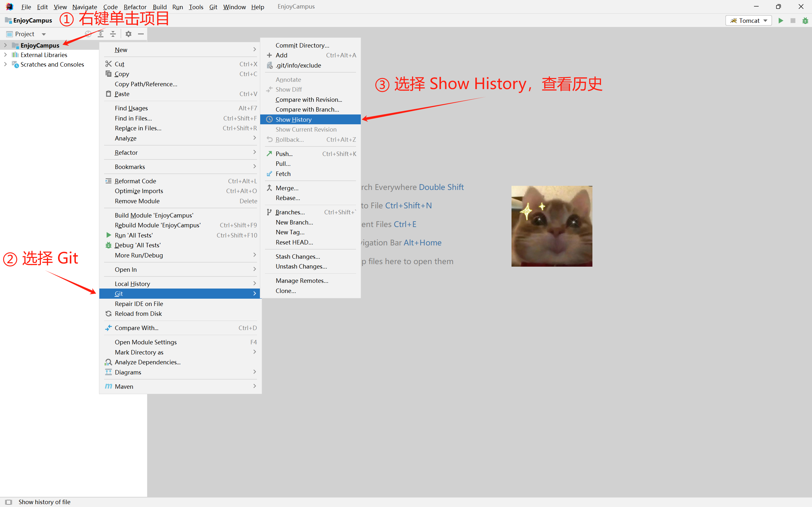Choose Stash Changes...

tap(310, 257)
